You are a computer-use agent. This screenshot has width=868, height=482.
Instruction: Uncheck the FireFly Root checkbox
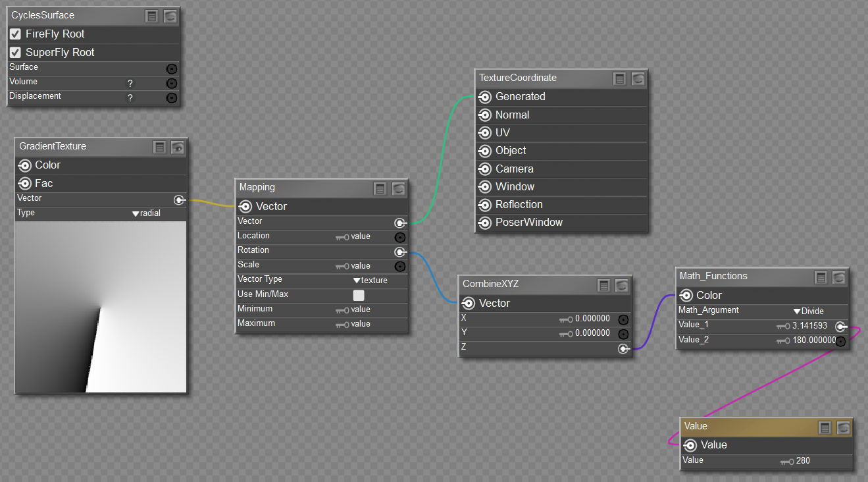point(15,34)
